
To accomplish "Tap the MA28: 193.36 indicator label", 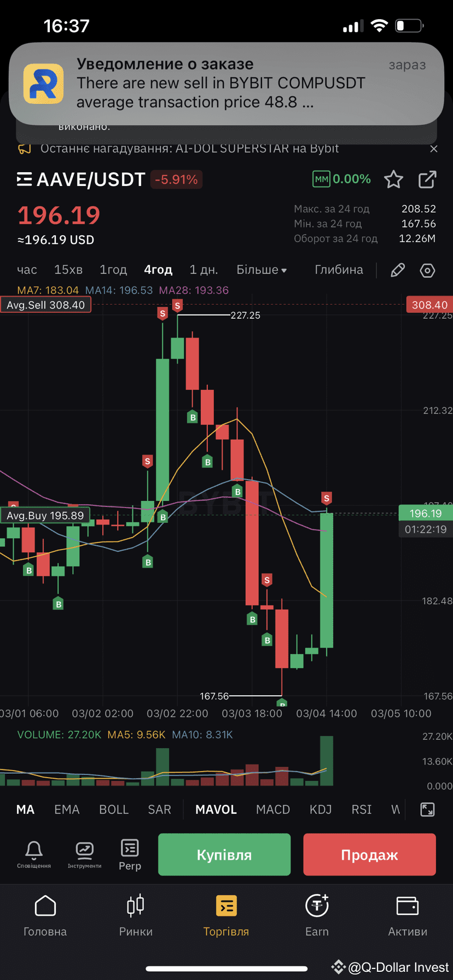I will (x=194, y=290).
